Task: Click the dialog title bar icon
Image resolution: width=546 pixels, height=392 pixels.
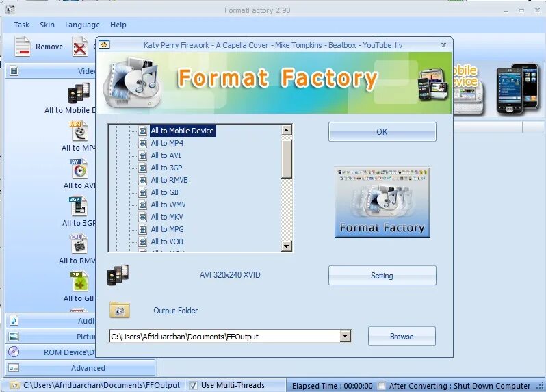Action: coord(104,44)
